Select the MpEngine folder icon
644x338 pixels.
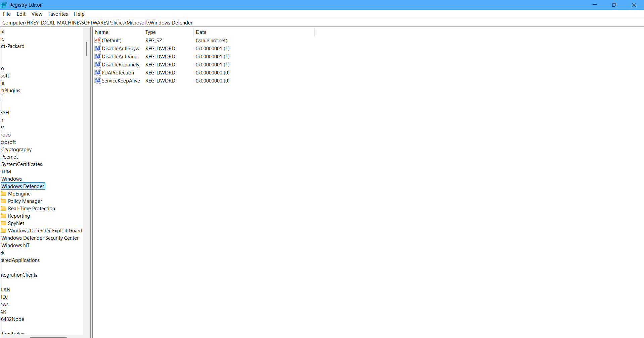tap(3, 194)
